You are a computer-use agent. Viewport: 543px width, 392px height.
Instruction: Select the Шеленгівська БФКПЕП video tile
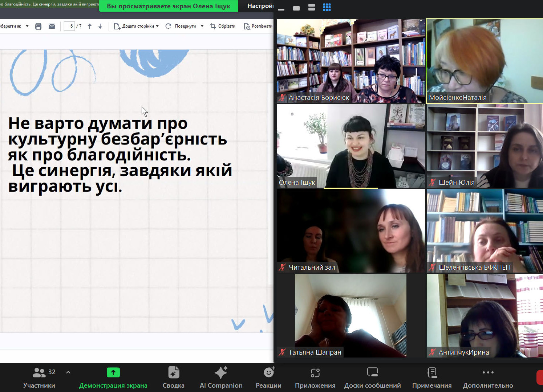[x=485, y=231]
